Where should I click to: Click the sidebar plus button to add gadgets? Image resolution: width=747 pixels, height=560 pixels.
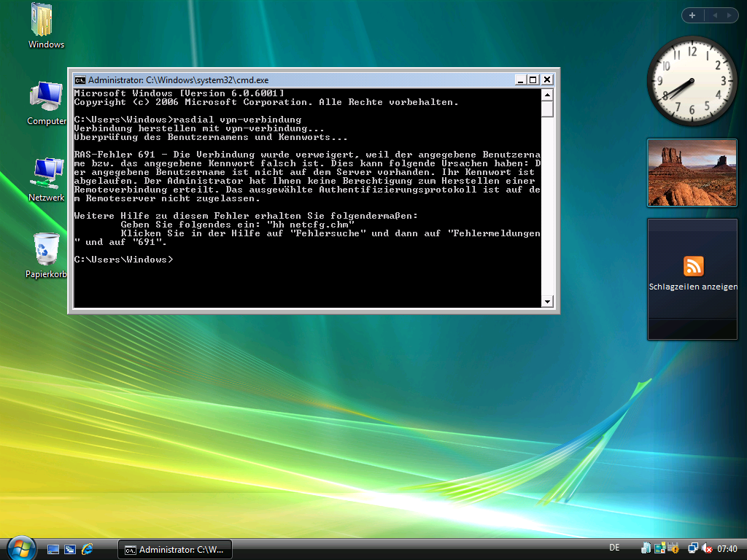tap(692, 15)
